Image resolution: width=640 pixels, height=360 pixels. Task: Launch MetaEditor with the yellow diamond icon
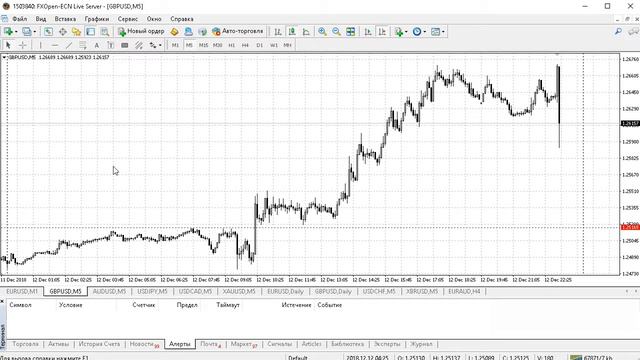pyautogui.click(x=174, y=31)
